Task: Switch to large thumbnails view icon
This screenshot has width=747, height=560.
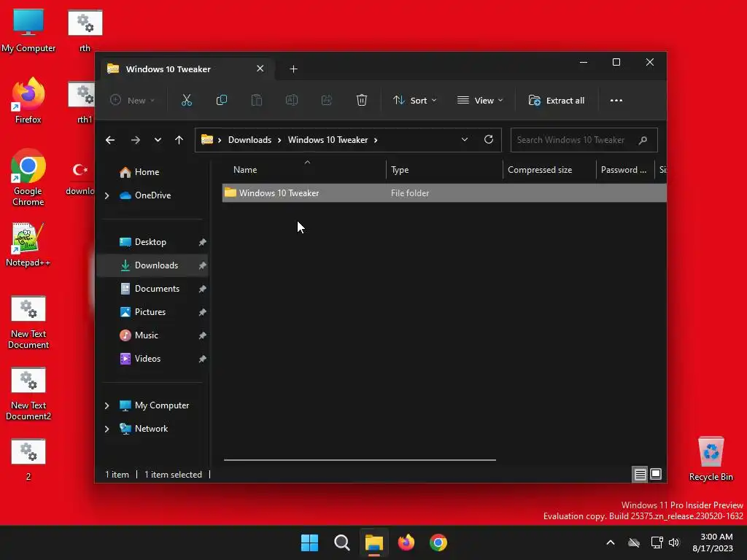Action: point(656,474)
